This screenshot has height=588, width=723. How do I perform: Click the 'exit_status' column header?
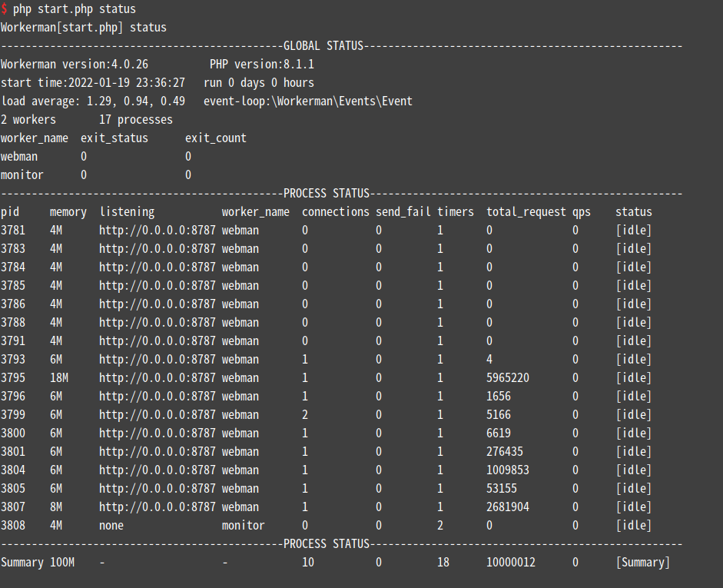(x=114, y=138)
